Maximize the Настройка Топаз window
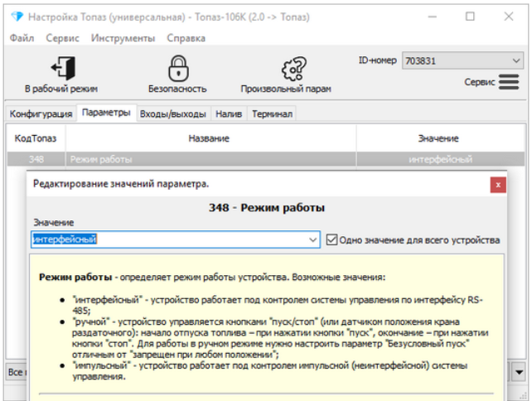Screen dimensions: 532x401 pyautogui.click(x=470, y=17)
